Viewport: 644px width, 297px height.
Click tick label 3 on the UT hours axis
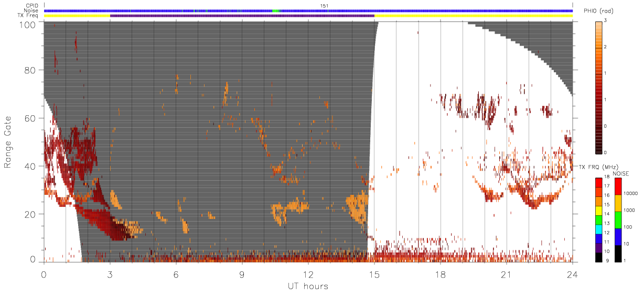[110, 274]
